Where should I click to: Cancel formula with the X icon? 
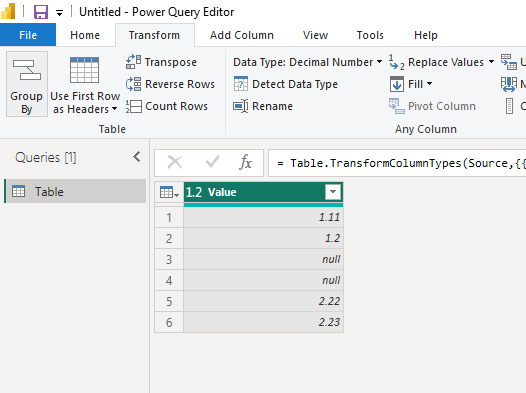tap(175, 163)
